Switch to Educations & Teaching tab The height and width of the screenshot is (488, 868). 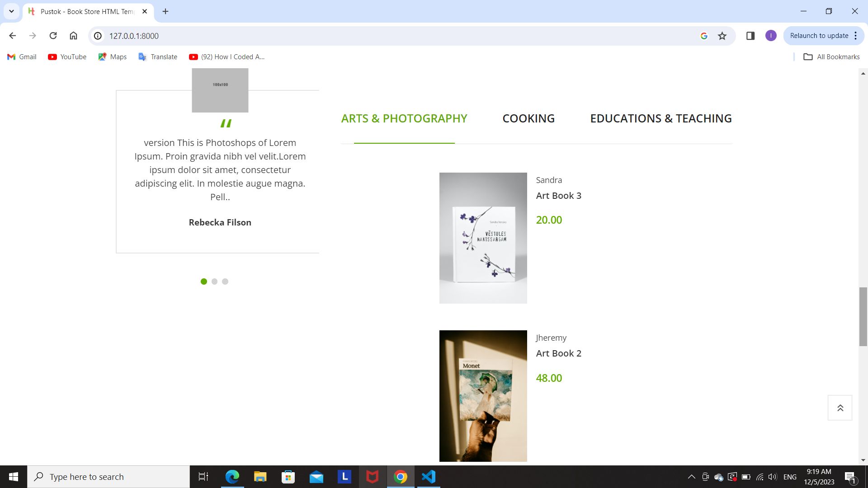click(x=660, y=118)
